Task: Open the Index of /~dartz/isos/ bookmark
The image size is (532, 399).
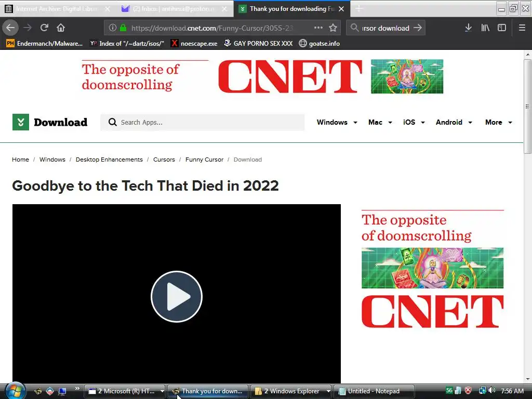Action: pos(127,44)
